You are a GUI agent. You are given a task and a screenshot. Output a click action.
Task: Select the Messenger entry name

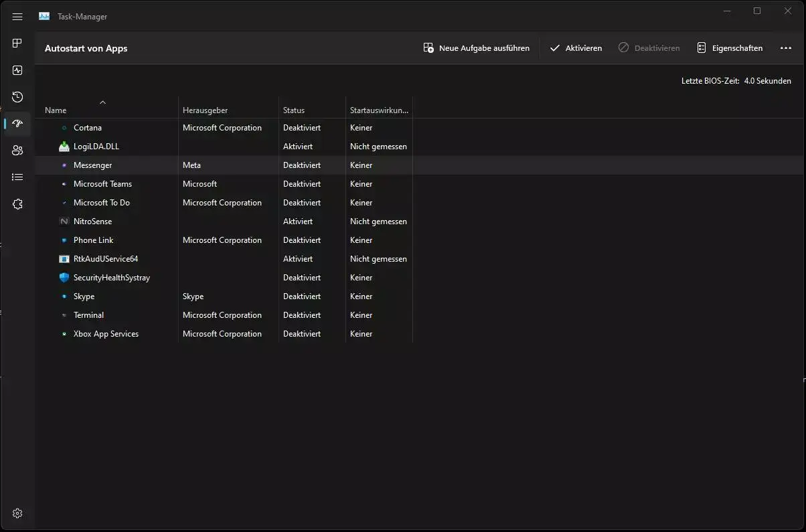click(93, 165)
